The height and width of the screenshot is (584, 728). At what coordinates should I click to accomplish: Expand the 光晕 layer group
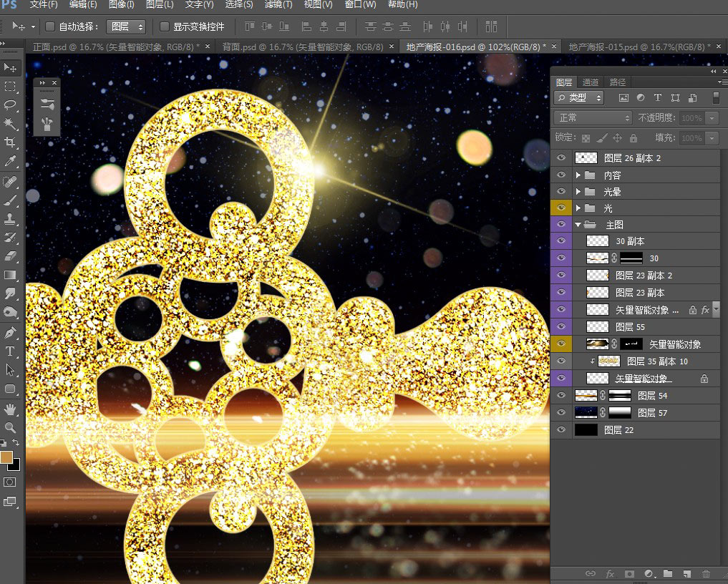pyautogui.click(x=578, y=192)
